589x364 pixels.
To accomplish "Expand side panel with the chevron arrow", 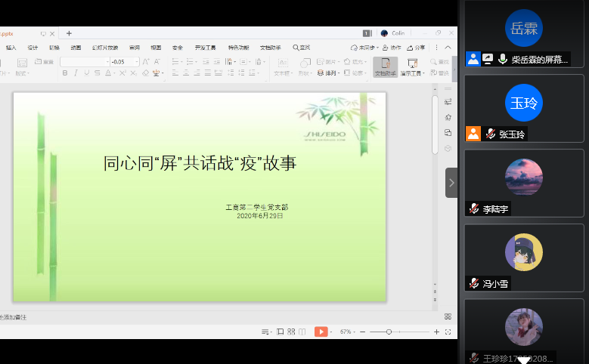I will (451, 183).
